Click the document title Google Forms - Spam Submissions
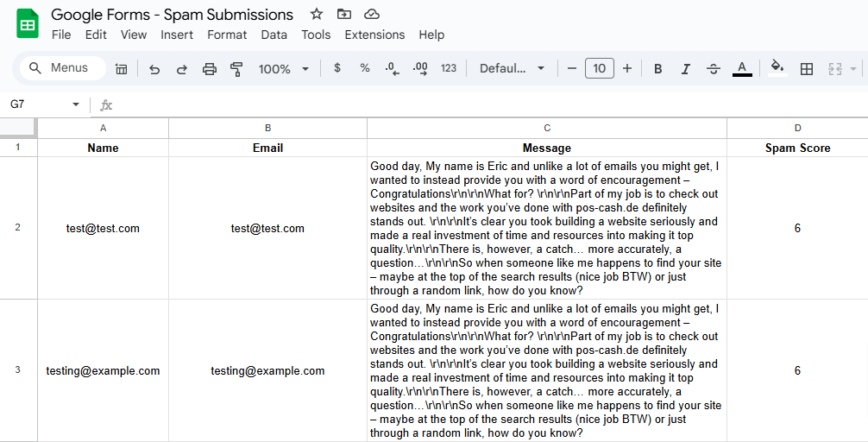 point(173,15)
